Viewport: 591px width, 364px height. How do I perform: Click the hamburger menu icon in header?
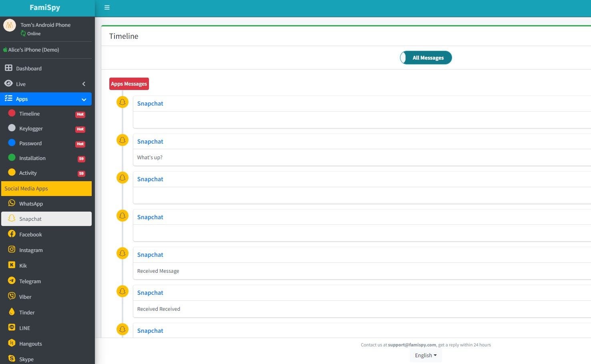coord(107,8)
